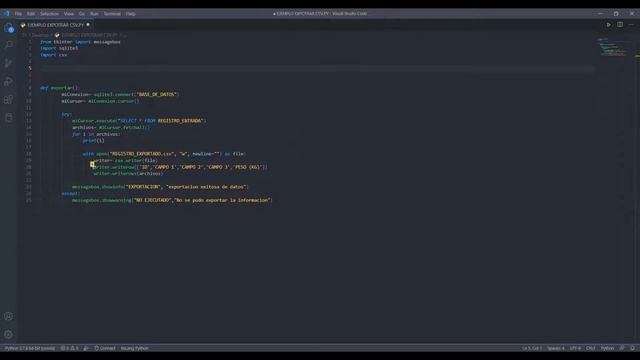The width and height of the screenshot is (640, 360).
Task: Open the Accounts icon in activity bar
Action: point(9,316)
